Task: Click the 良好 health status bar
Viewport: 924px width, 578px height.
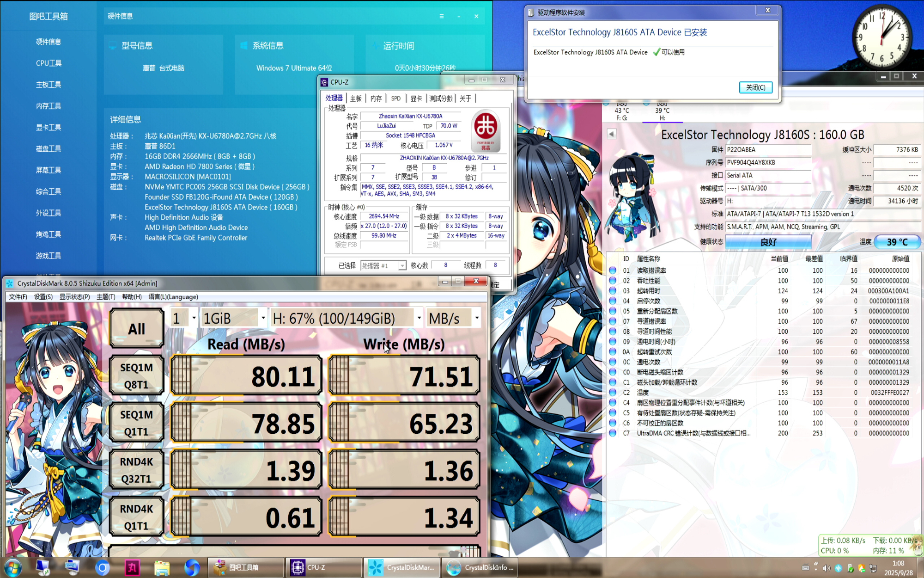Action: [768, 242]
